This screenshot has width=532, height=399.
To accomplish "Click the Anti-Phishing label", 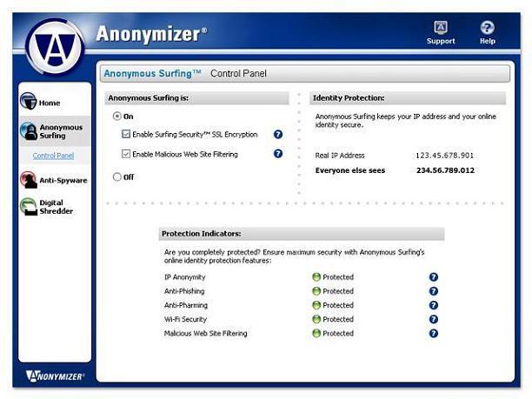I will point(184,291).
